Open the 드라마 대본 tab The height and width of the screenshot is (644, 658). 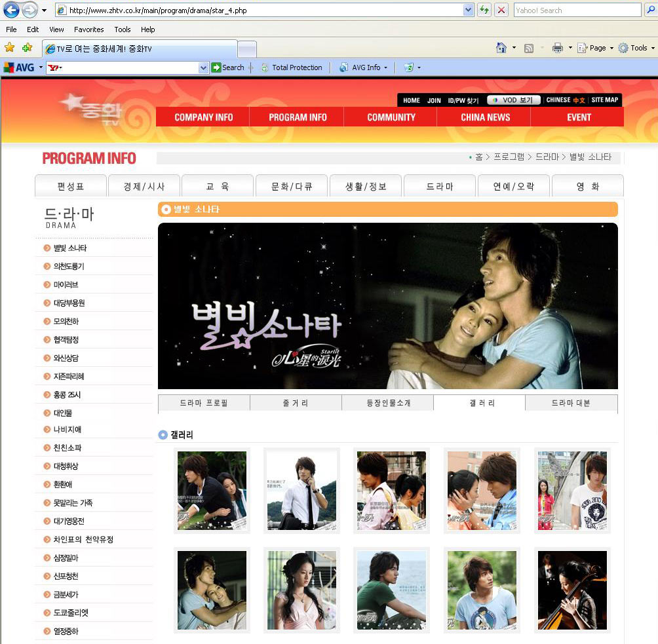pos(571,403)
